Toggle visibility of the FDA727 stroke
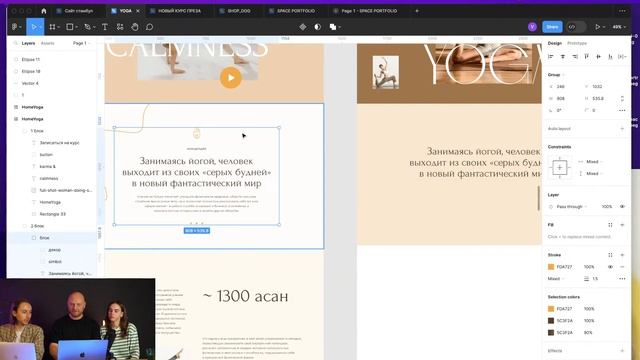The height and width of the screenshot is (360, 640). tap(610, 267)
